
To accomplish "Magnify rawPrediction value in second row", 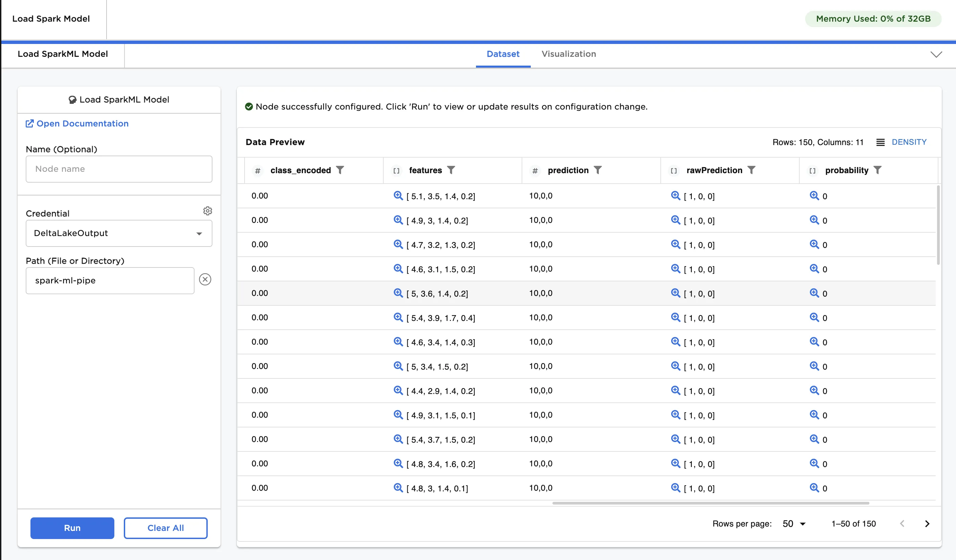I will (675, 220).
